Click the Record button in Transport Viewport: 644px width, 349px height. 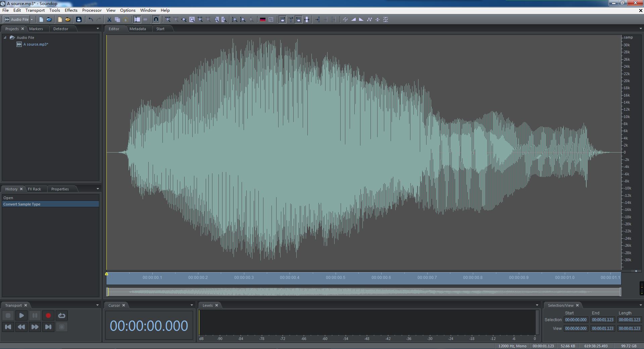tap(48, 315)
